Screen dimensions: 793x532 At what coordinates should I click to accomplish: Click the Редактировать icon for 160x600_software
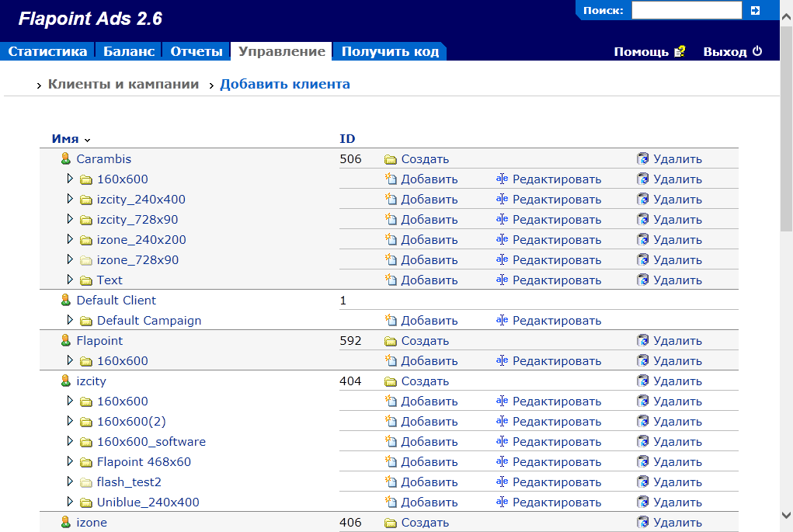[x=502, y=441]
